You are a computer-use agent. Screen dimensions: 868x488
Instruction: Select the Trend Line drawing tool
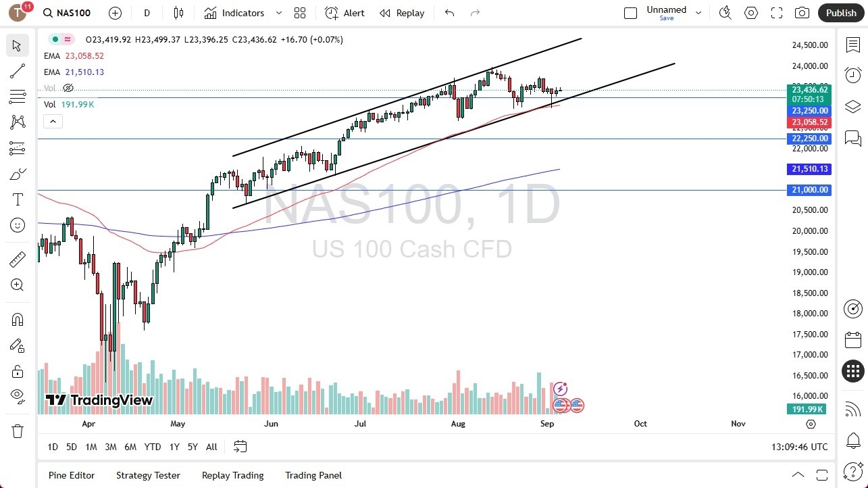click(17, 71)
